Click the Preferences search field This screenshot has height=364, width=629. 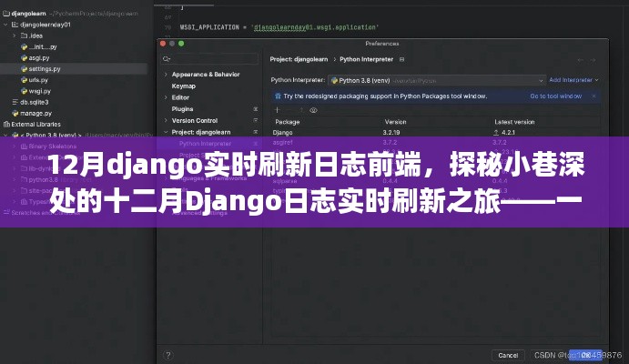pos(209,59)
